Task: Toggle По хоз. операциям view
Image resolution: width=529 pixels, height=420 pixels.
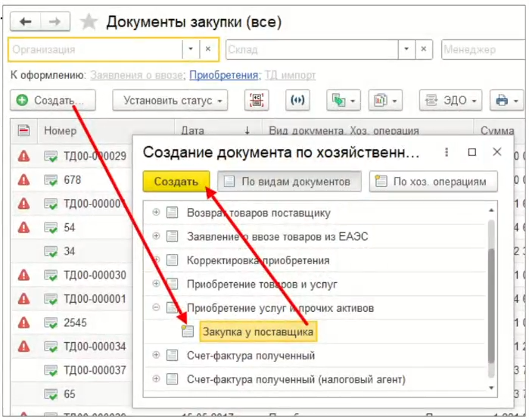Action: 433,182
